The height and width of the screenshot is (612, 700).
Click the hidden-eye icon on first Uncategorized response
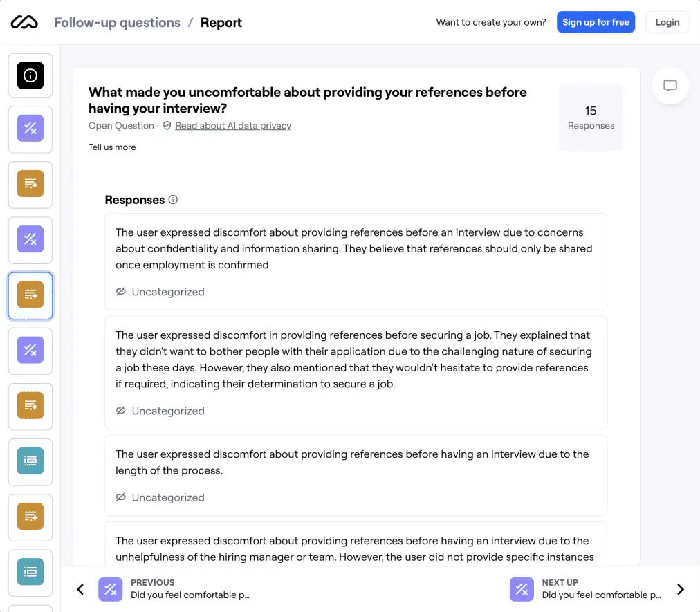(x=121, y=292)
